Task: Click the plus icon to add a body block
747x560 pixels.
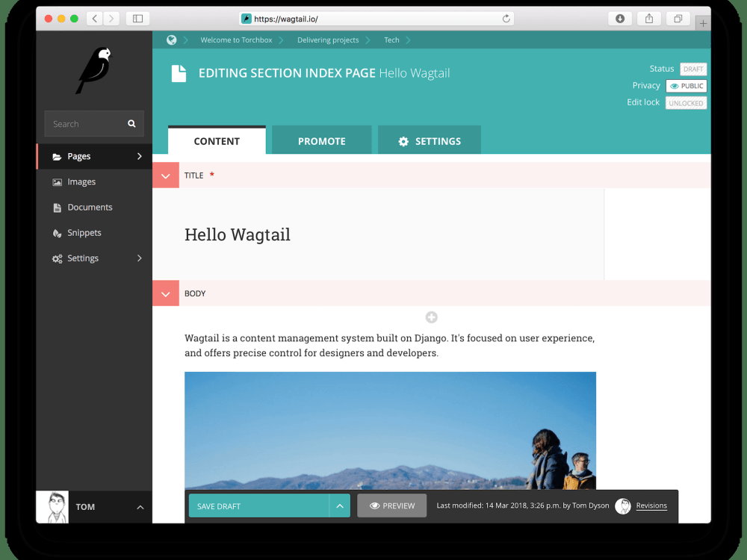Action: 431,317
